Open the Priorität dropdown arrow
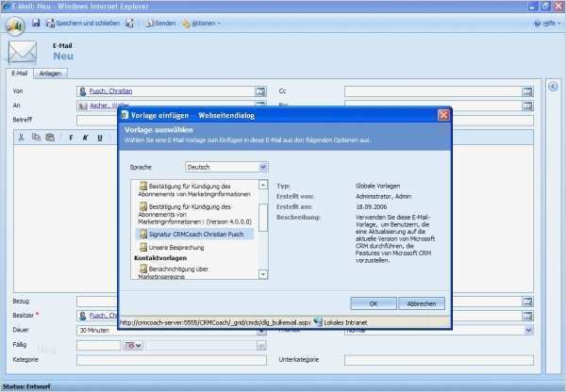 pyautogui.click(x=528, y=330)
